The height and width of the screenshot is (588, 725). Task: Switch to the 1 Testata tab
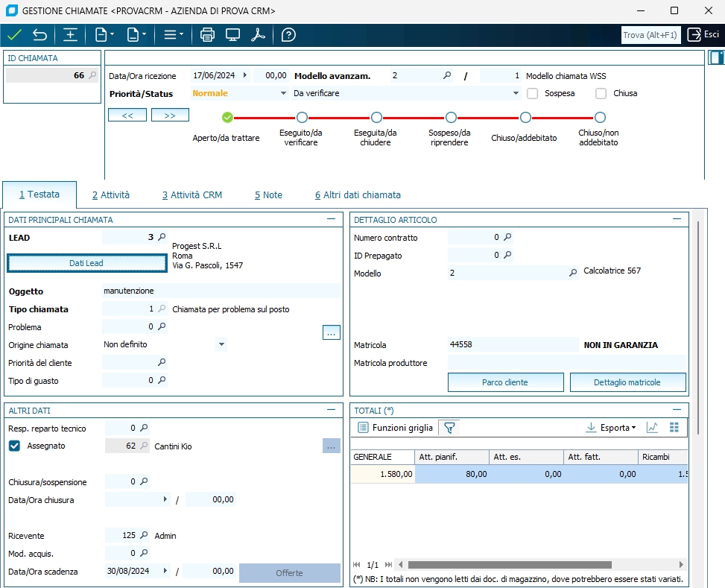coord(39,195)
